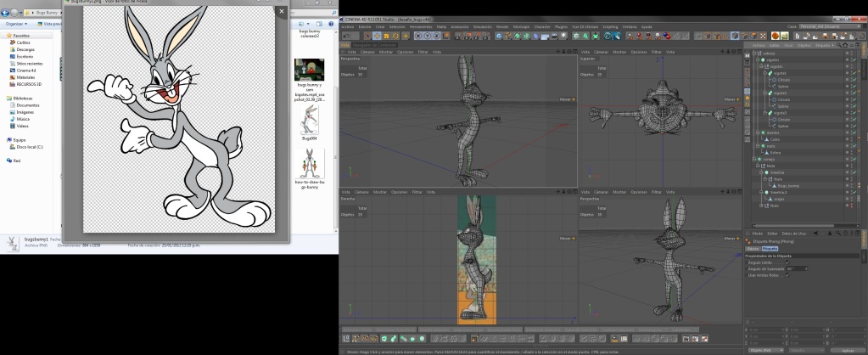The width and height of the screenshot is (868, 355).
Task: Switch to the Navegador de Contenido tab
Action: (x=374, y=45)
